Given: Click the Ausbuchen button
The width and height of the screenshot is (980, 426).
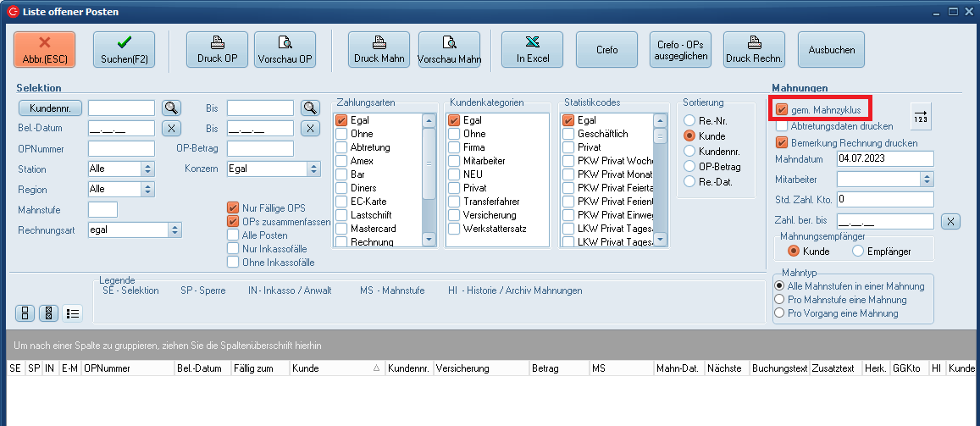Looking at the screenshot, I should (x=831, y=50).
